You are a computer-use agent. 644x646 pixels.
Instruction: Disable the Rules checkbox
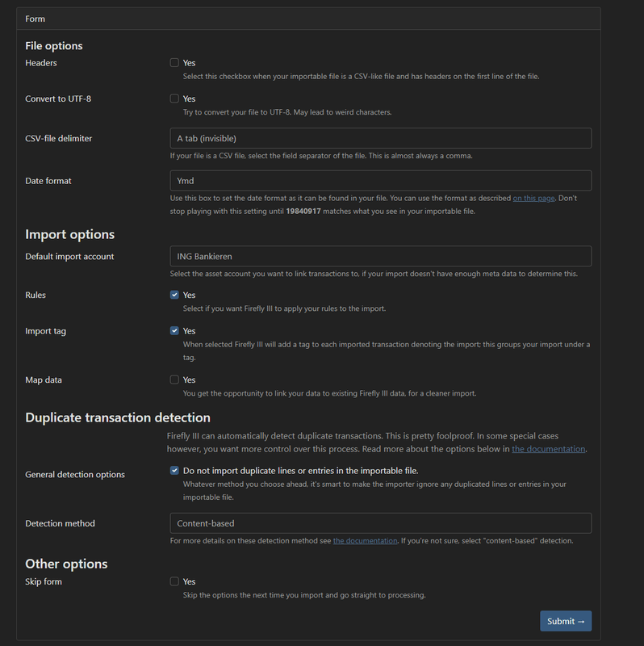174,295
